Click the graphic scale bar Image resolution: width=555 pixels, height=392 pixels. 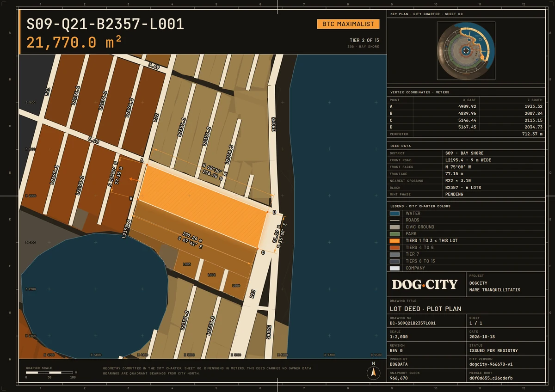pyautogui.click(x=49, y=372)
